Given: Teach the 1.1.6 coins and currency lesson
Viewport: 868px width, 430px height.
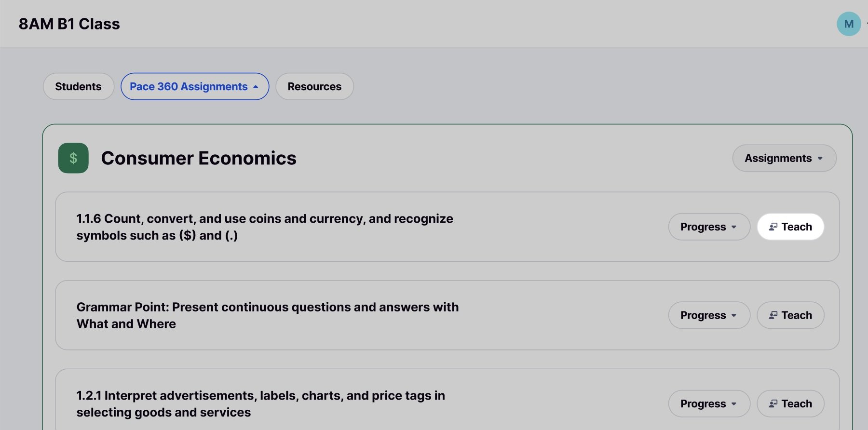Looking at the screenshot, I should pyautogui.click(x=790, y=227).
